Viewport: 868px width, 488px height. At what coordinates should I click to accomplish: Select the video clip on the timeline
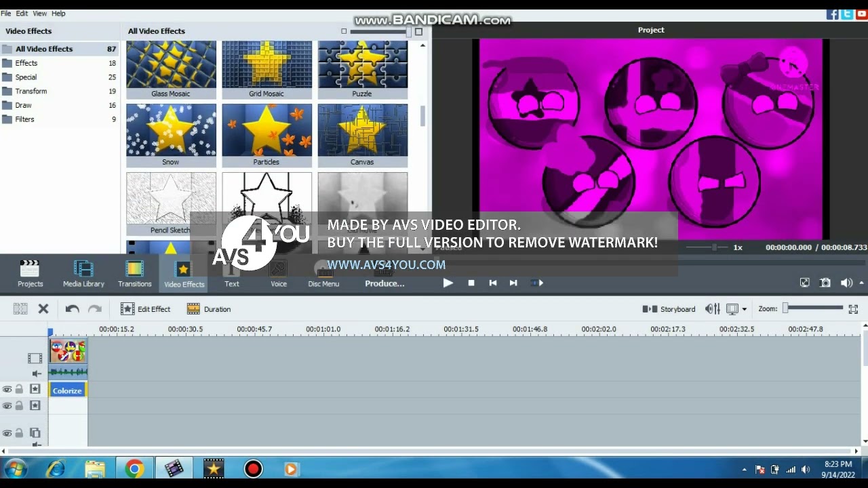coord(68,351)
